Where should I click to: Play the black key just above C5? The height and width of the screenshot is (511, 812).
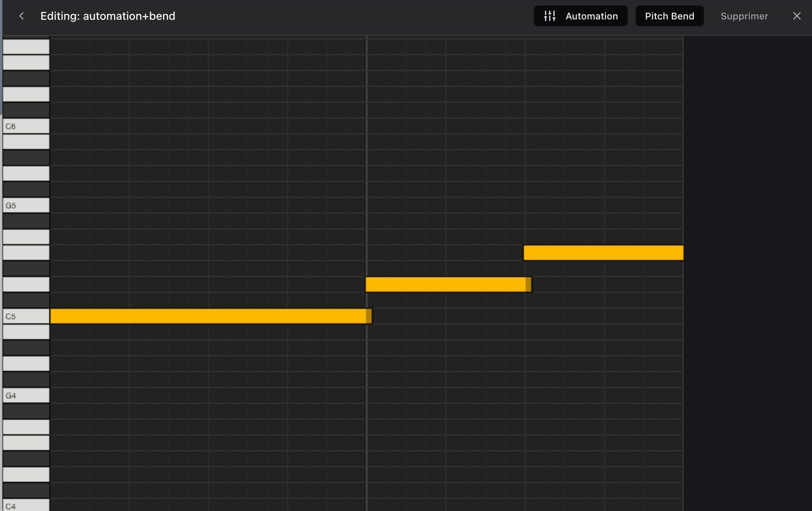click(x=26, y=300)
